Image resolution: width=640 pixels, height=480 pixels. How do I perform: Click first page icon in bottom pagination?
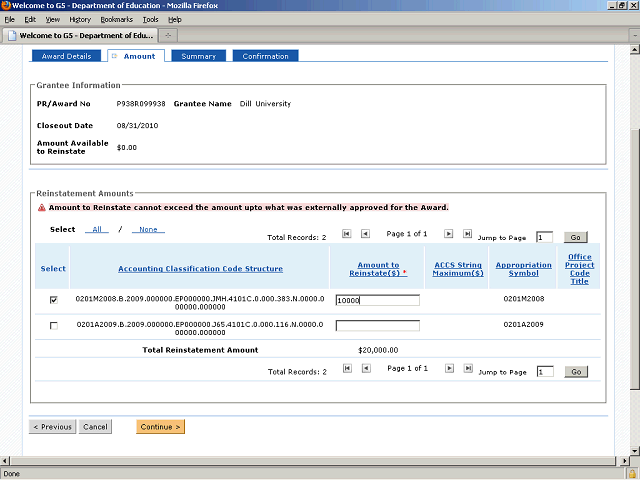(347, 368)
